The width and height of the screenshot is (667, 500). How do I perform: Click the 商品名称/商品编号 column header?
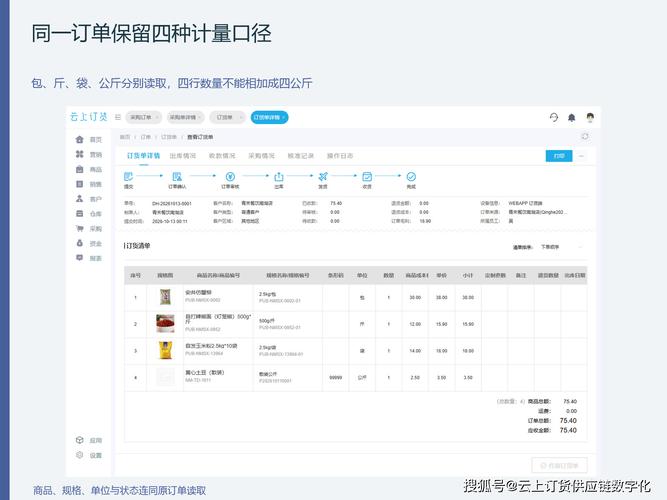(218, 275)
